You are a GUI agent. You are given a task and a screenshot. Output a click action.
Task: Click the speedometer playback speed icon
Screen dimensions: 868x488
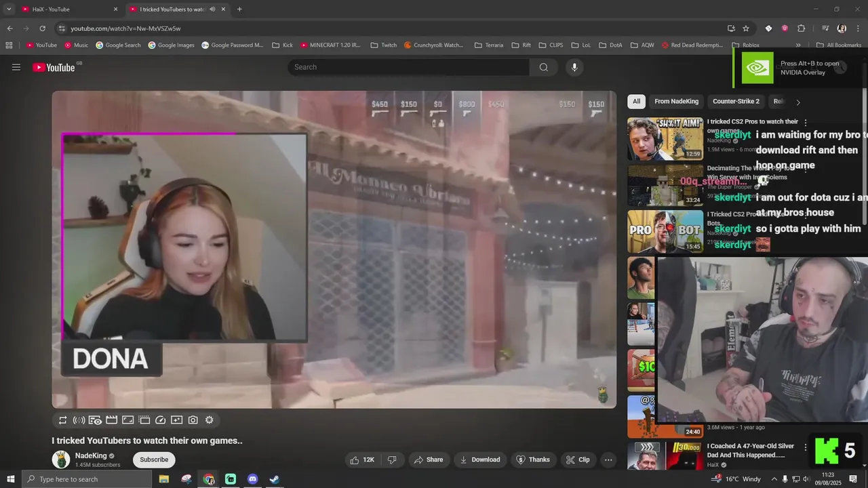pyautogui.click(x=161, y=420)
